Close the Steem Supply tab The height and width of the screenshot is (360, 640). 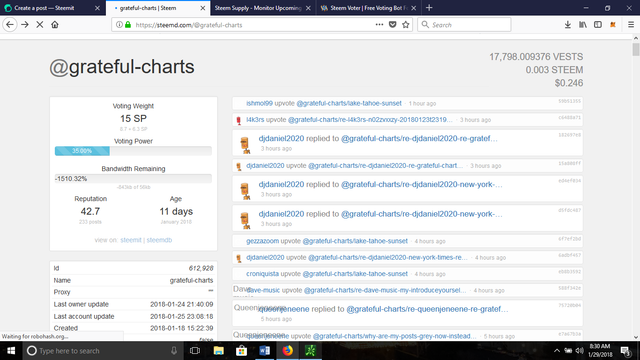coord(308,8)
